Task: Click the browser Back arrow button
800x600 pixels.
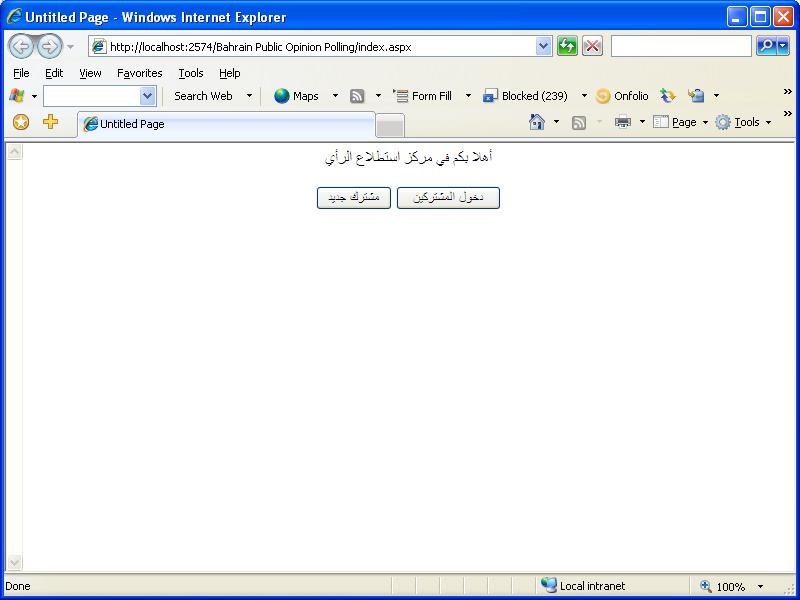Action: (21, 47)
